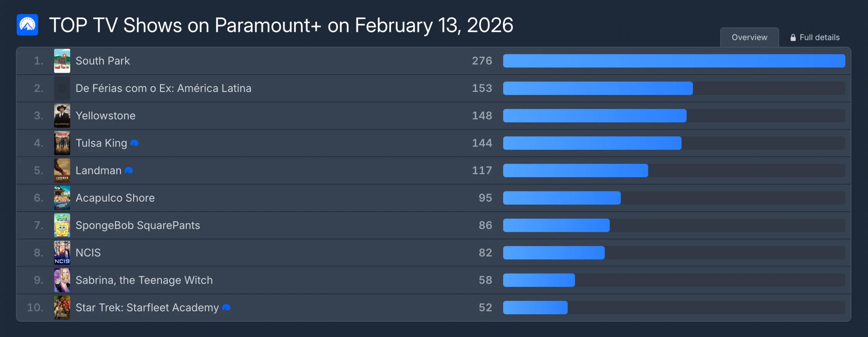Click Paramount+ badge next to Landman

(x=129, y=171)
